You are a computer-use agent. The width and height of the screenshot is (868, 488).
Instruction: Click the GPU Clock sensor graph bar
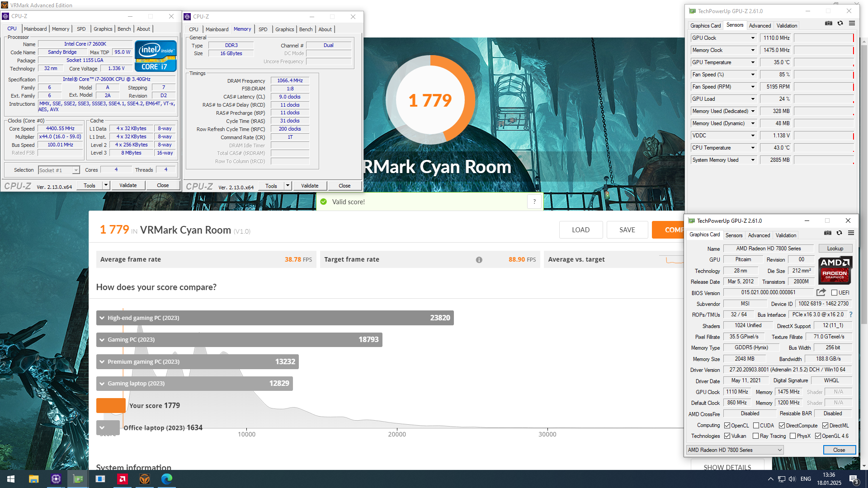[824, 38]
